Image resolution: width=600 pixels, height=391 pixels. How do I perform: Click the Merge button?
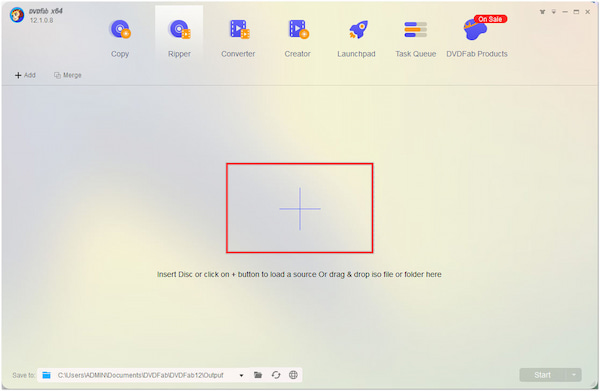(68, 75)
